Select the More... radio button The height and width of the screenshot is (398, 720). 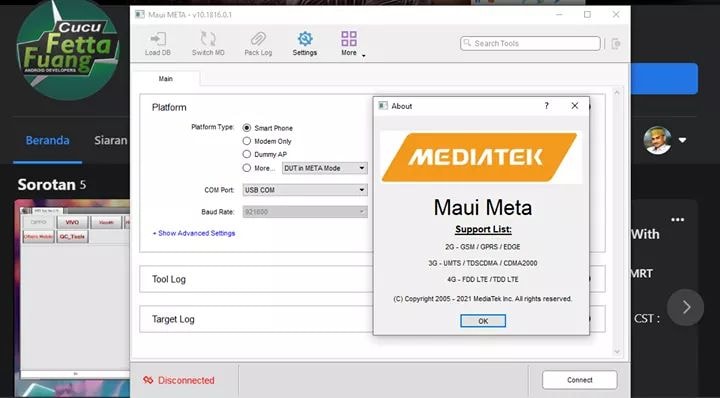(247, 168)
